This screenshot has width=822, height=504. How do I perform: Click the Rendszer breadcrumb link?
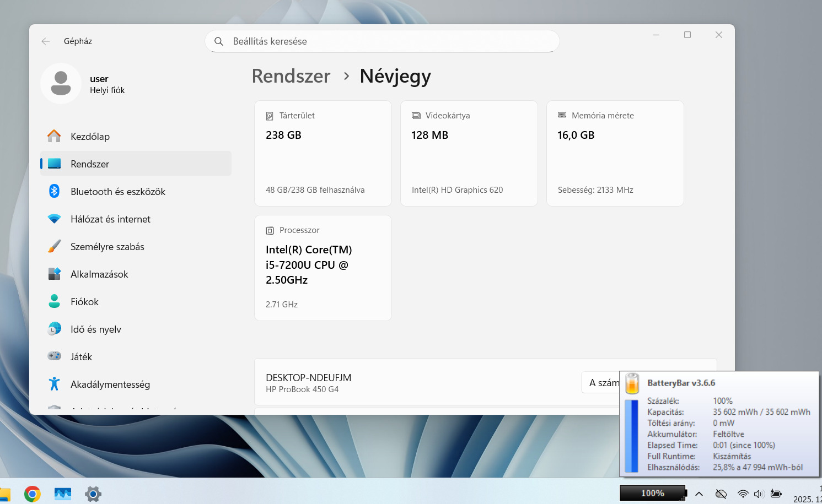pyautogui.click(x=291, y=76)
